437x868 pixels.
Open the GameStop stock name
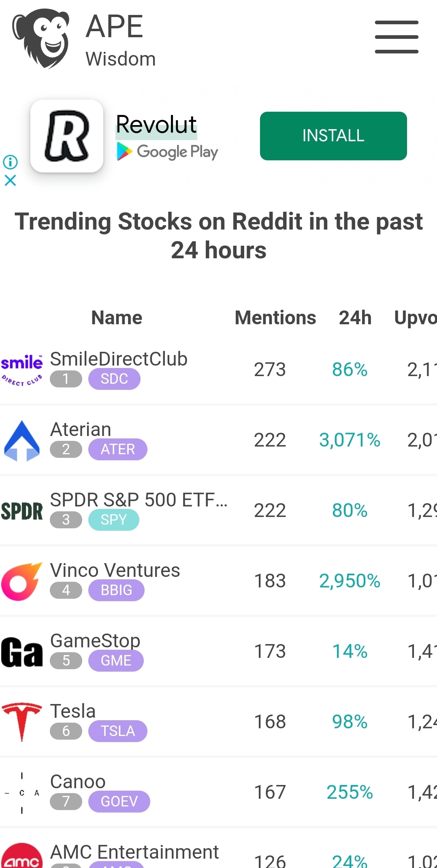click(x=95, y=640)
